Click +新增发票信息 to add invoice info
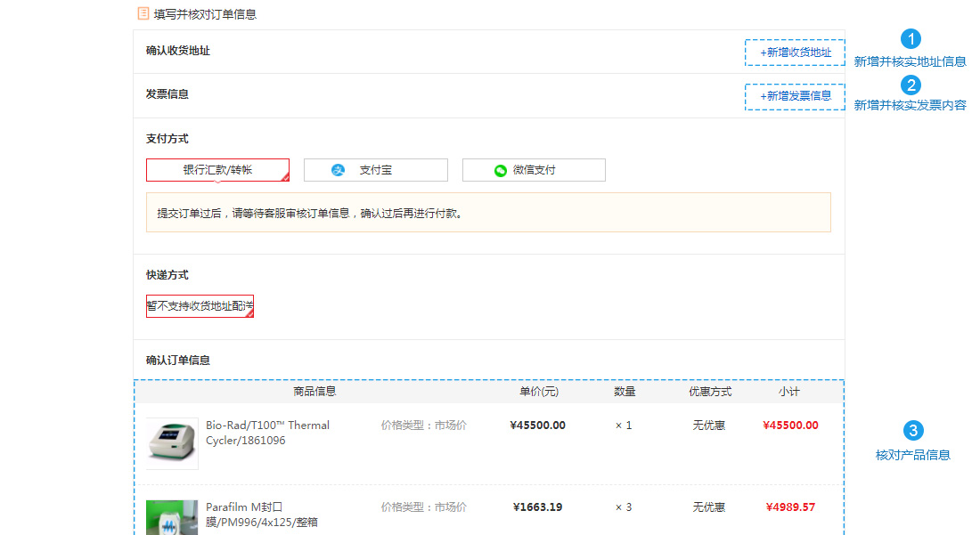 point(795,96)
